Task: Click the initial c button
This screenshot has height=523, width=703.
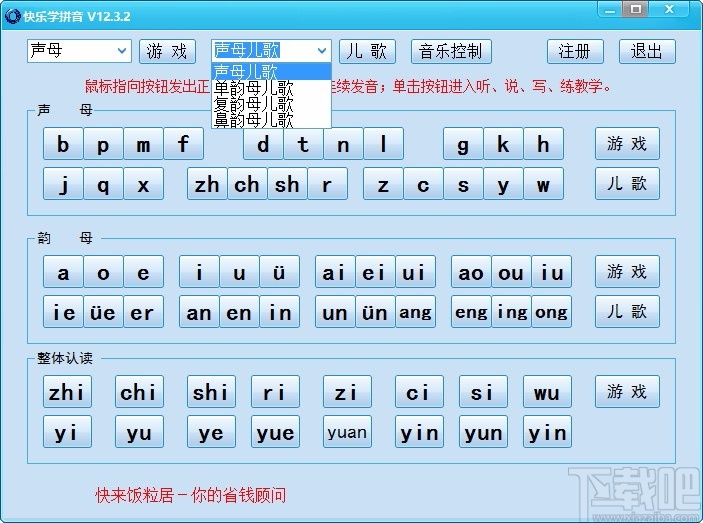Action: point(423,184)
